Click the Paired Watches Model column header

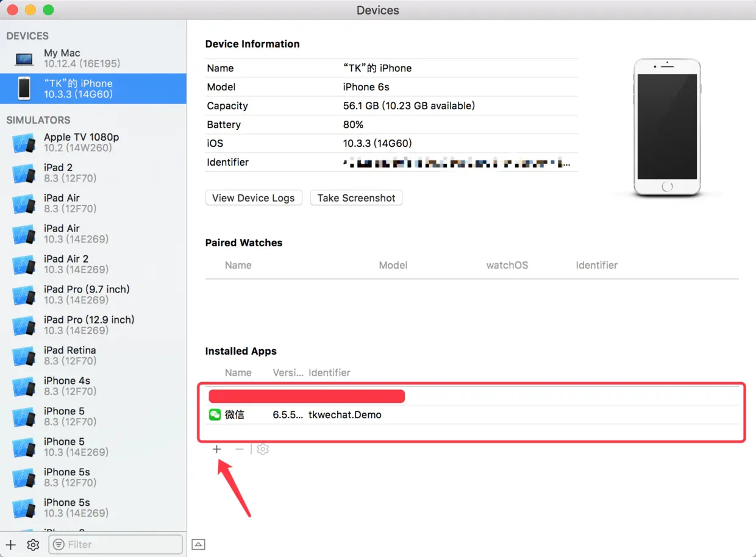tap(393, 265)
